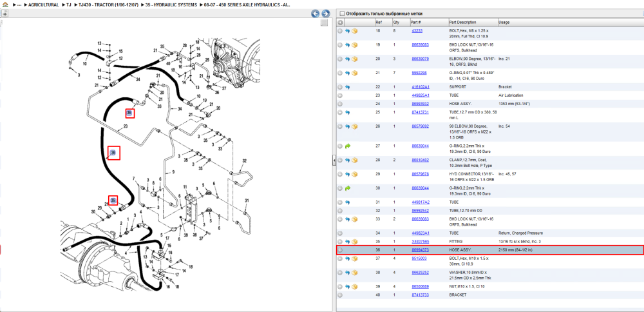Go to the home page icon

pyautogui.click(x=5, y=5)
